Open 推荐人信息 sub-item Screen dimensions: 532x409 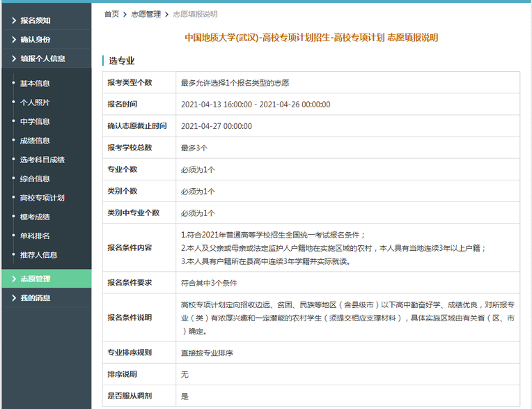click(x=39, y=254)
